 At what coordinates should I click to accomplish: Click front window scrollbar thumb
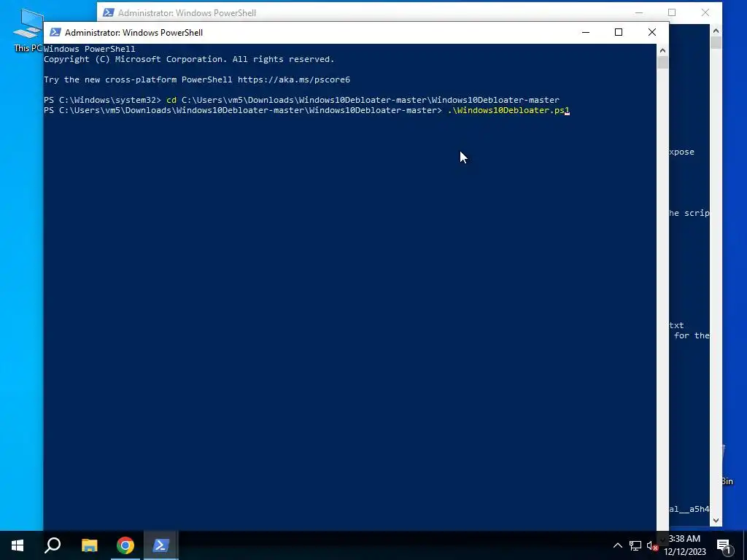tap(662, 63)
